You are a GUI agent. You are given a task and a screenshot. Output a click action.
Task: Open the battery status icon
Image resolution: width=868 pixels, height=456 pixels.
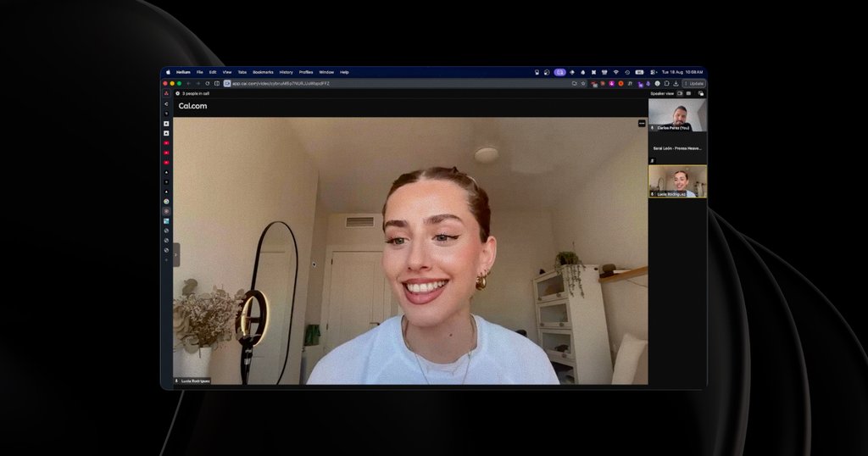pos(639,72)
